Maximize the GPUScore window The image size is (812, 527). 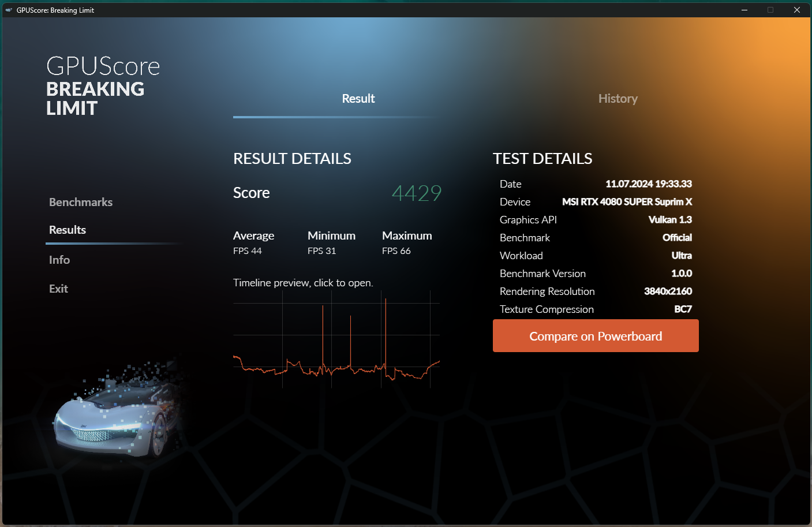pyautogui.click(x=770, y=10)
